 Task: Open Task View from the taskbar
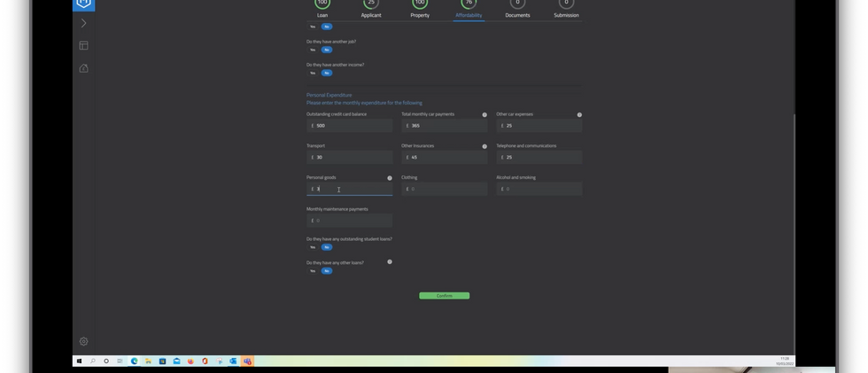point(120,361)
